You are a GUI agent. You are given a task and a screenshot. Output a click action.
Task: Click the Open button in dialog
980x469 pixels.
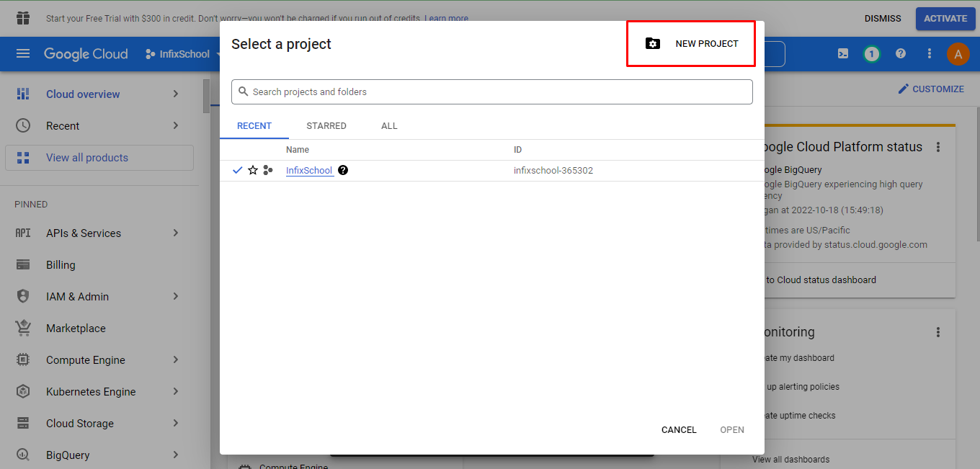point(732,429)
